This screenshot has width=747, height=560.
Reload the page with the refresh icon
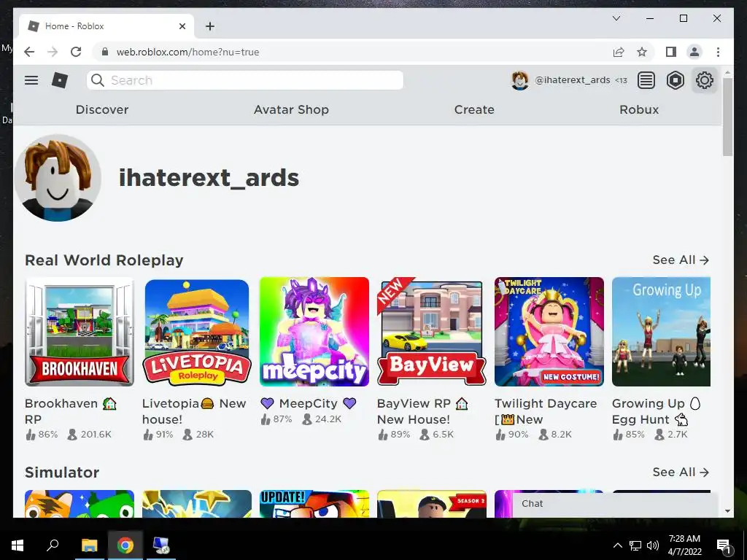pyautogui.click(x=76, y=52)
